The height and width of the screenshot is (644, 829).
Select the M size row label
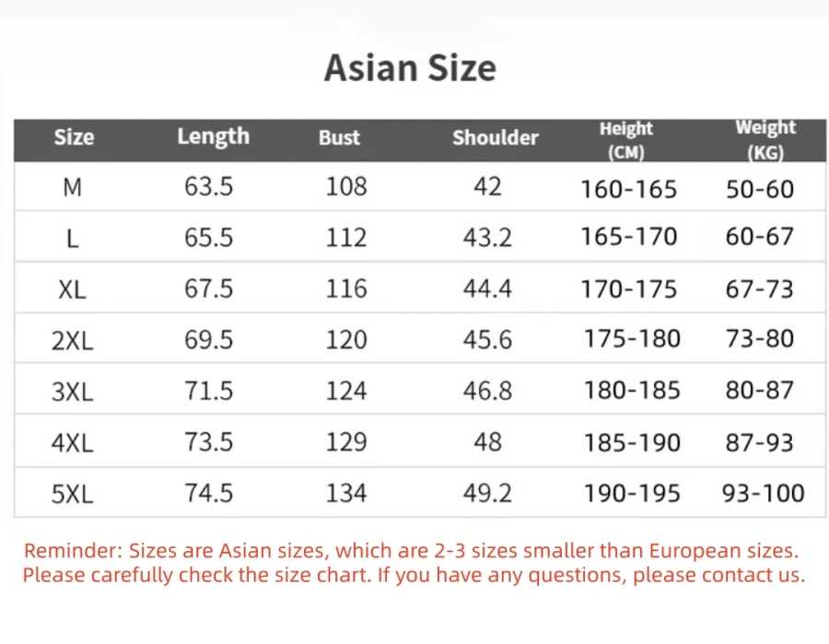tap(73, 187)
